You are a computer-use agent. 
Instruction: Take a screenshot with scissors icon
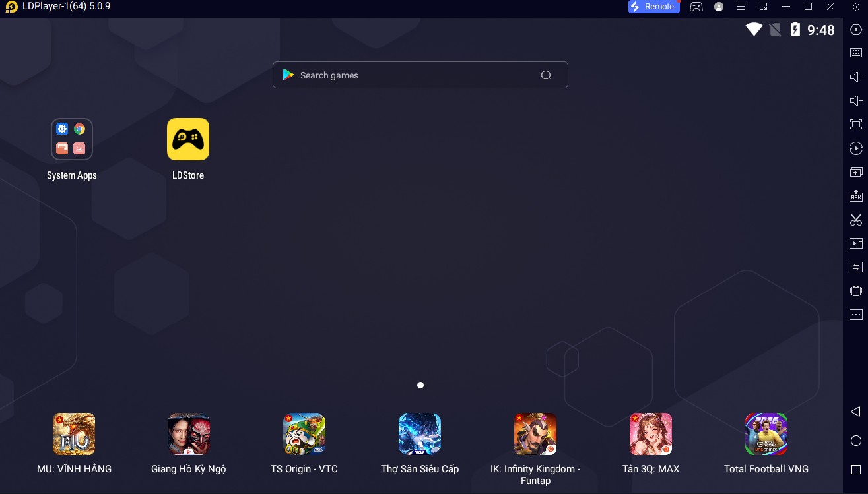(x=856, y=220)
